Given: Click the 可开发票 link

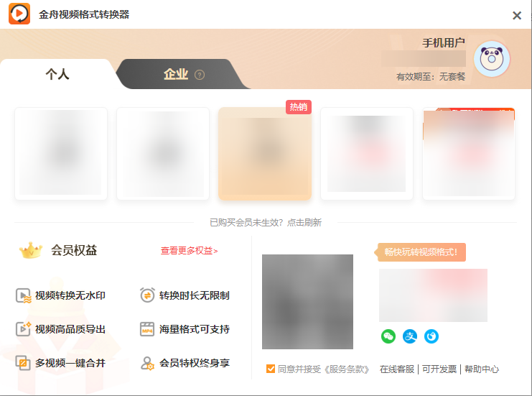Looking at the screenshot, I should click(x=439, y=369).
